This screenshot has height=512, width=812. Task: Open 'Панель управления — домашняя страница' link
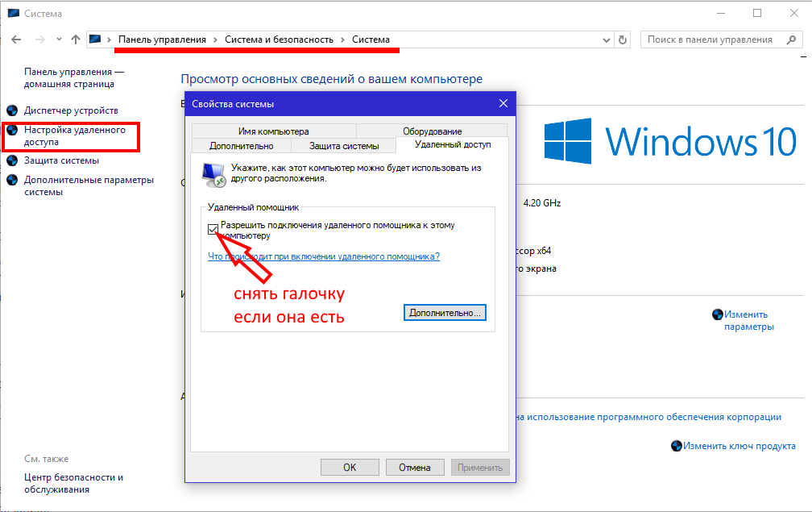74,77
